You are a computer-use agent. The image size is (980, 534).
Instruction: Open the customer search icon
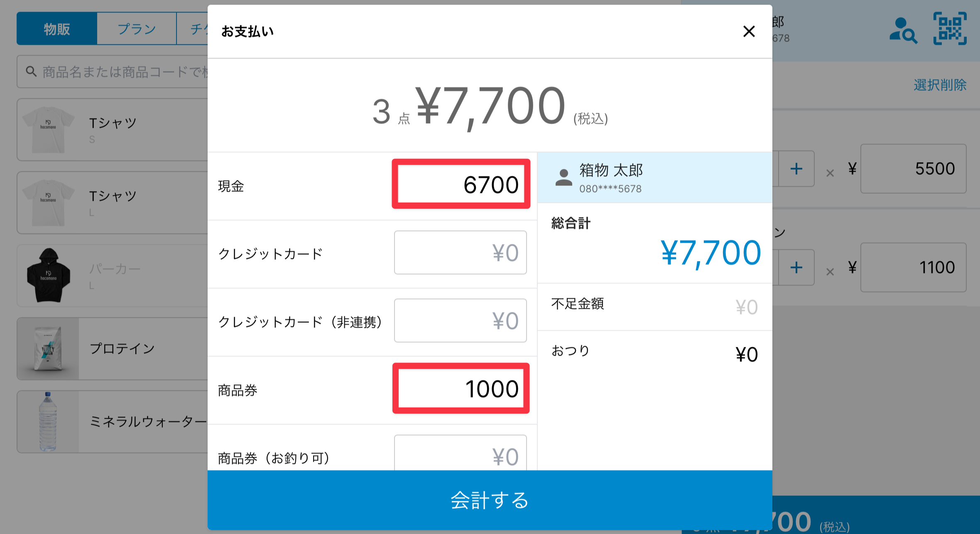coord(903,30)
